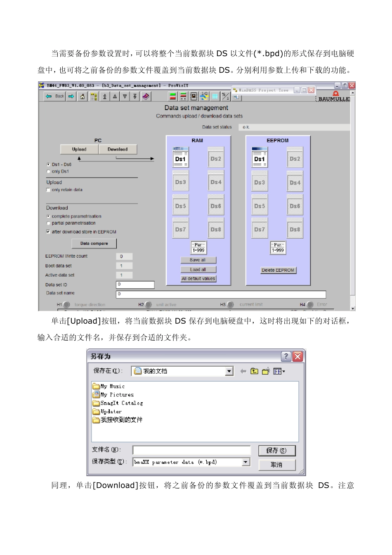Choose partial parametrisation radio option
392x555 pixels.
tap(48, 223)
